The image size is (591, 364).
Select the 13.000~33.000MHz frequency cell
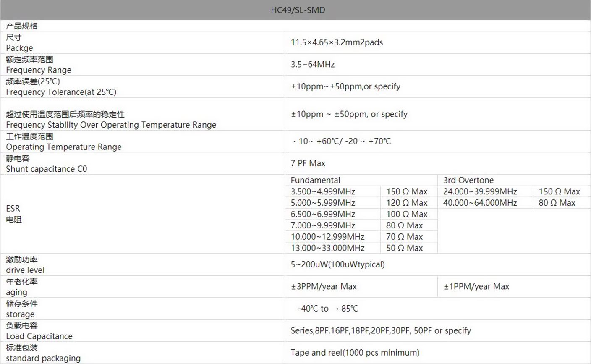tap(327, 248)
